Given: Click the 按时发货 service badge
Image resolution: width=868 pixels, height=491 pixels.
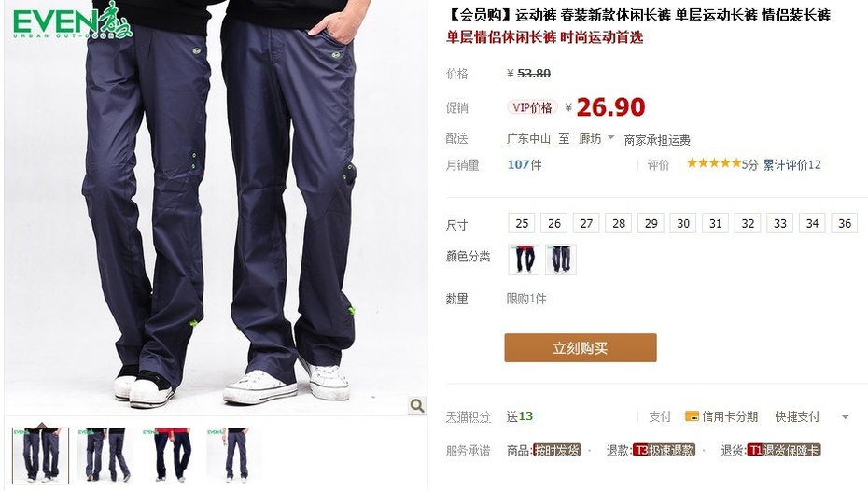Looking at the screenshot, I should click(x=557, y=450).
